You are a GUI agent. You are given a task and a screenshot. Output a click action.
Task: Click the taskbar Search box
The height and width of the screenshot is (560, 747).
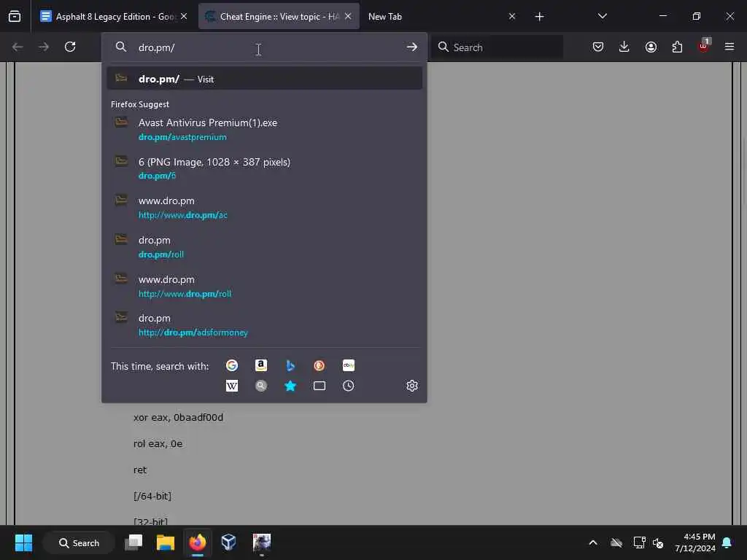(x=79, y=542)
